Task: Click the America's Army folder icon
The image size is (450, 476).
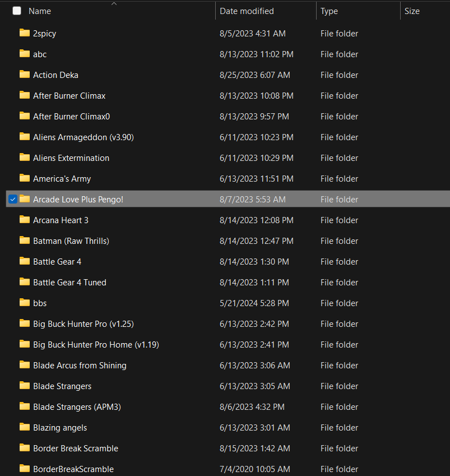Action: (x=25, y=178)
